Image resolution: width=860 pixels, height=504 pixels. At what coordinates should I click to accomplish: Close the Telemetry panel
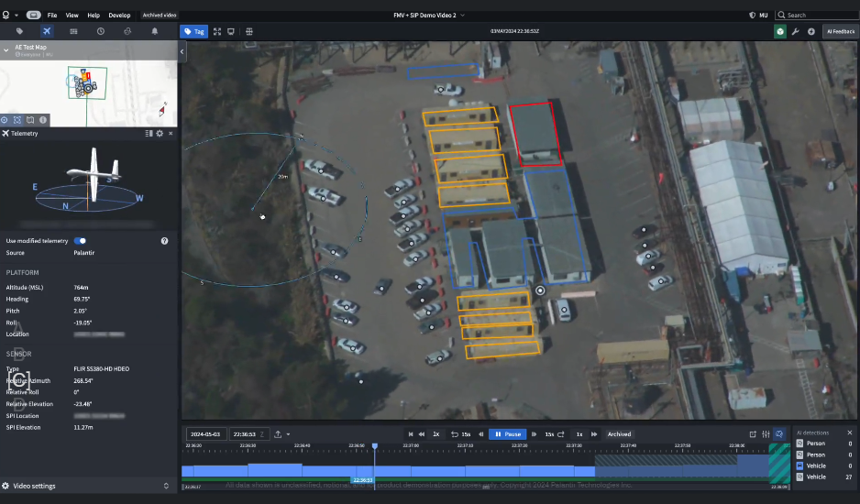(x=171, y=133)
